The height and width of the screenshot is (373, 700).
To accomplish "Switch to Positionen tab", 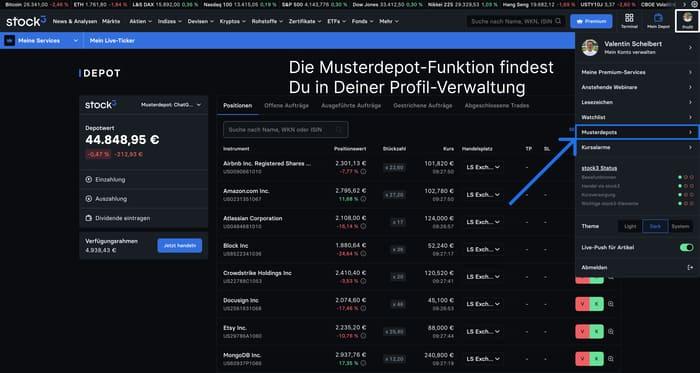I will pos(238,106).
